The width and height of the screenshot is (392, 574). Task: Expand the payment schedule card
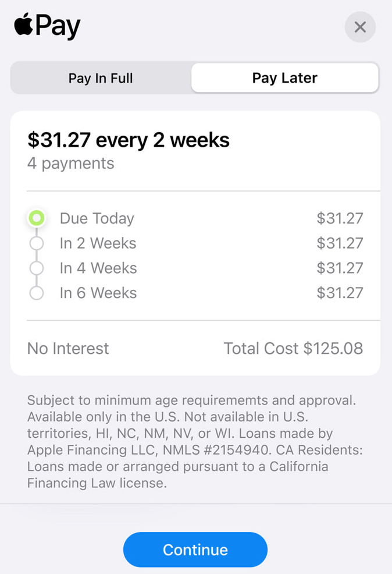tap(195, 242)
